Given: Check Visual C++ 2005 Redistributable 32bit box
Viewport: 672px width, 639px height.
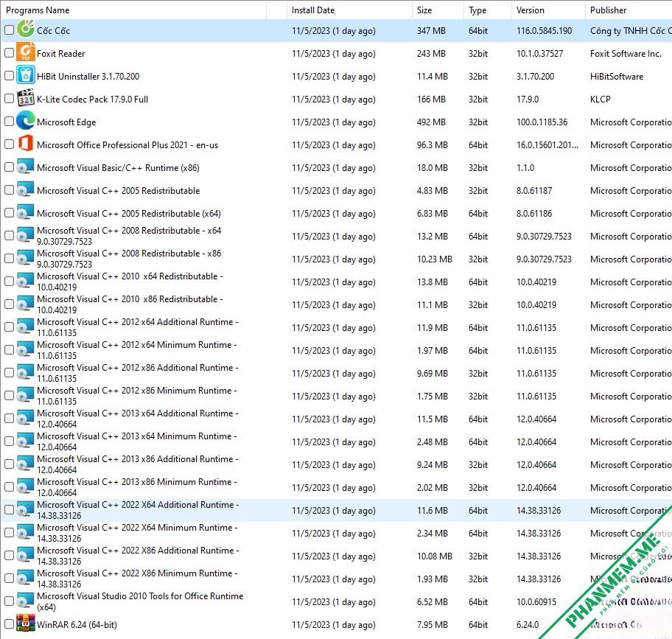Looking at the screenshot, I should (9, 190).
